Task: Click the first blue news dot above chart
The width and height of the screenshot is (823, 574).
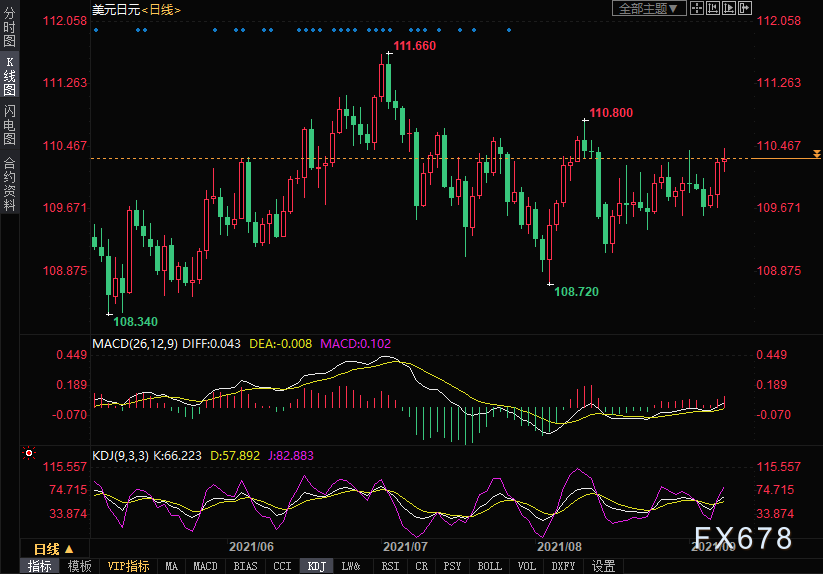Action: tap(96, 30)
